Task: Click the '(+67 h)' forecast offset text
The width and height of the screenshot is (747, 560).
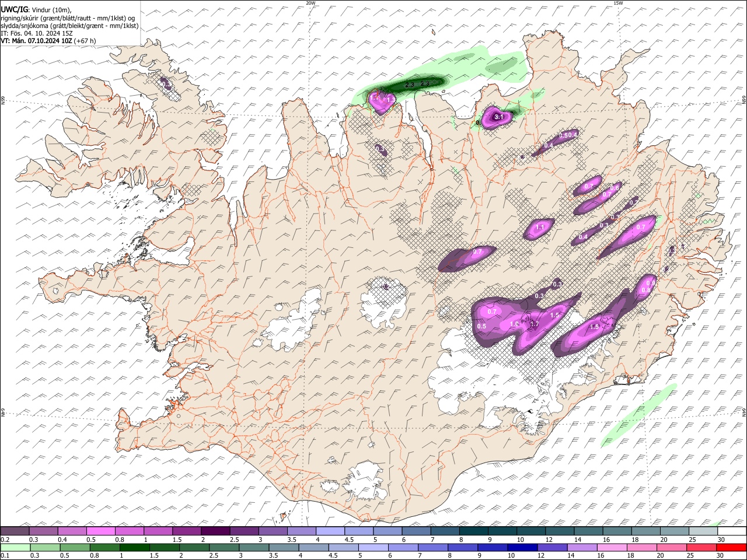Action: 85,41
